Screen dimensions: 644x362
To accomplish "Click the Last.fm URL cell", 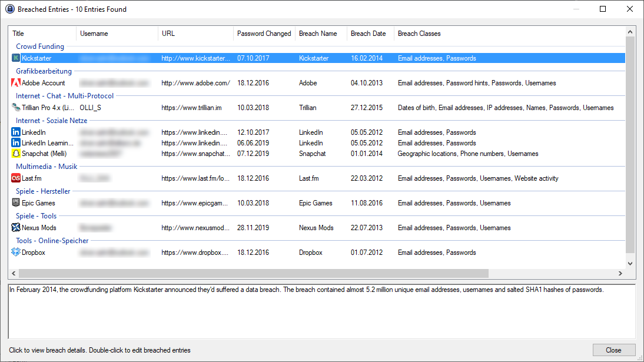I will [x=195, y=178].
